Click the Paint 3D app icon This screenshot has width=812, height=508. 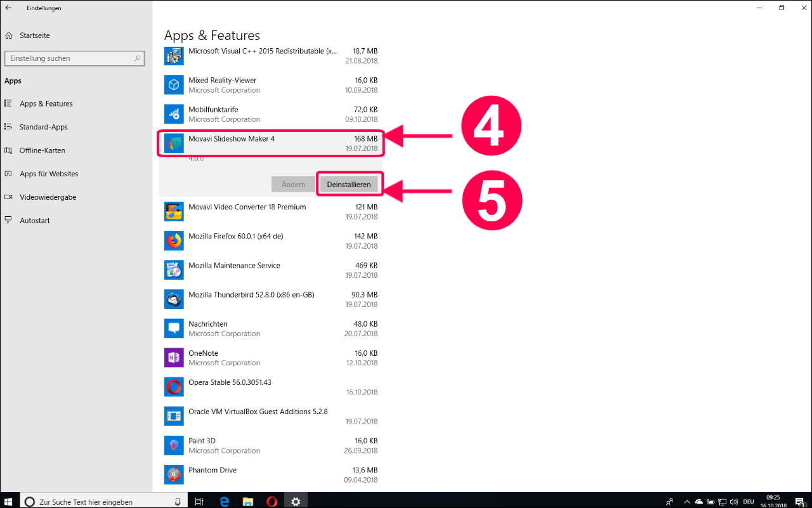(x=174, y=445)
